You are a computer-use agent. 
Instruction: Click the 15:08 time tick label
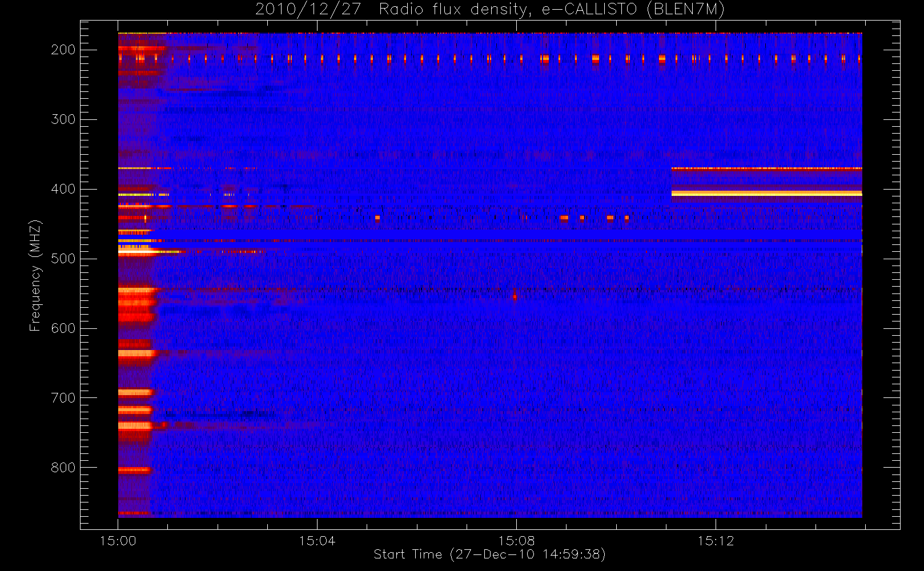517,541
